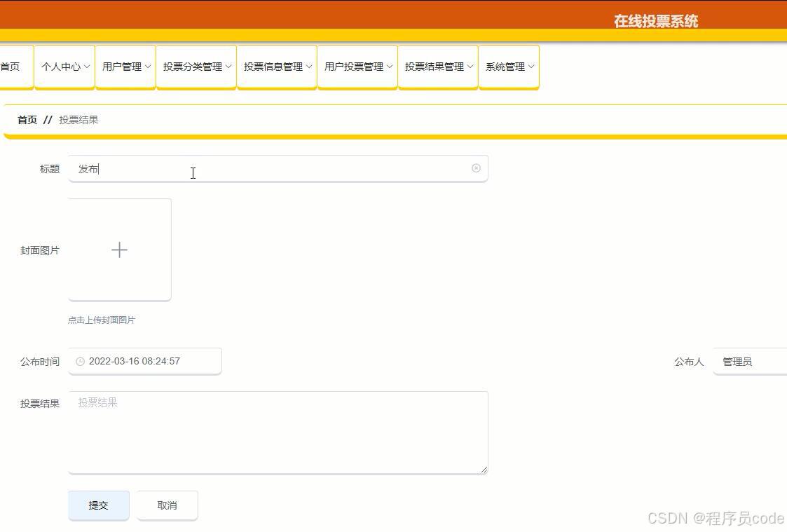Screen dimensions: 787x532
Task: Open the 投票信息管理 menu
Action: pos(277,67)
